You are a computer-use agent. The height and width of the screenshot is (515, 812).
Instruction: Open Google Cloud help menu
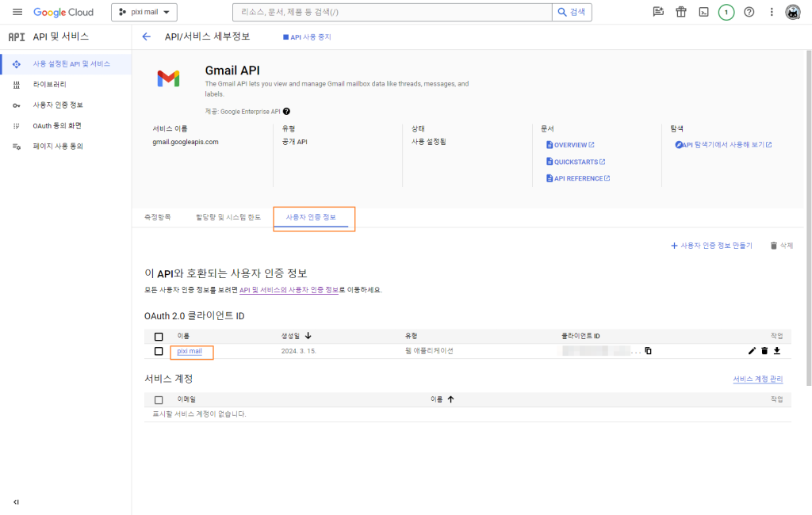point(749,12)
